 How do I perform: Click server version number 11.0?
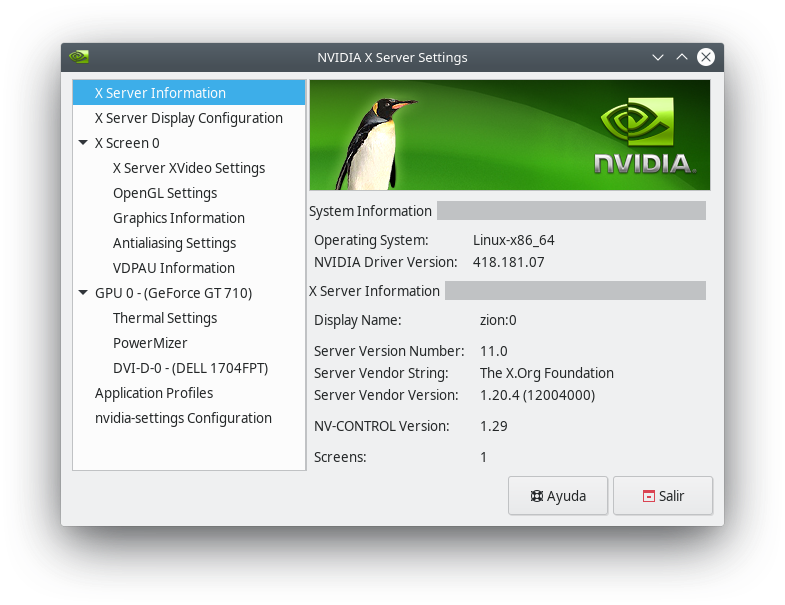(x=494, y=351)
